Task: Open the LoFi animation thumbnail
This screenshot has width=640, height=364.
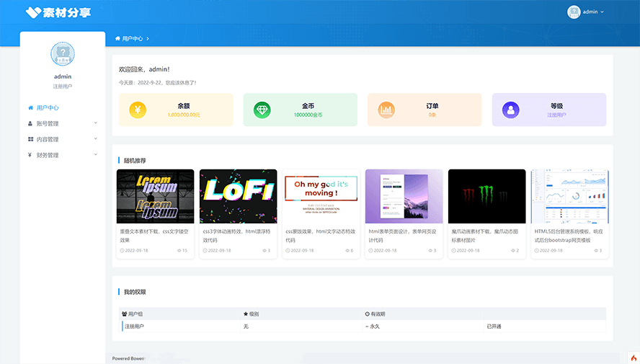Action: [238, 196]
